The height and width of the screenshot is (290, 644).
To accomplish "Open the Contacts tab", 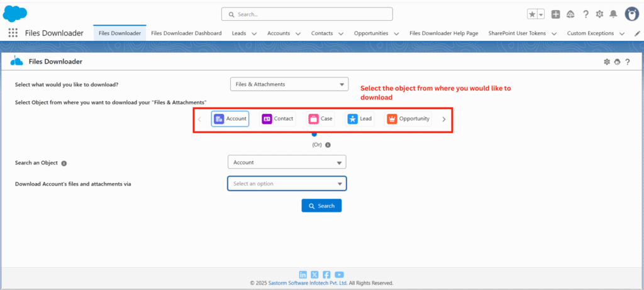I will [322, 33].
